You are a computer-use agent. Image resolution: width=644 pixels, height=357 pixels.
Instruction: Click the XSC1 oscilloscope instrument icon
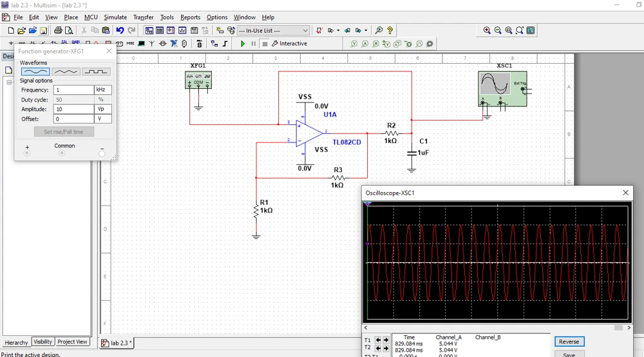tap(502, 89)
